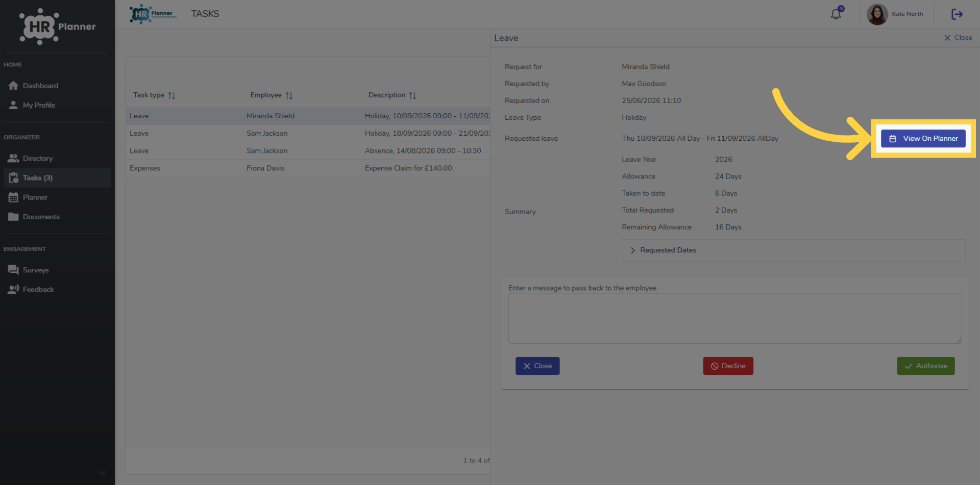Sort by Employee column arrows
980x485 pixels.
(289, 95)
